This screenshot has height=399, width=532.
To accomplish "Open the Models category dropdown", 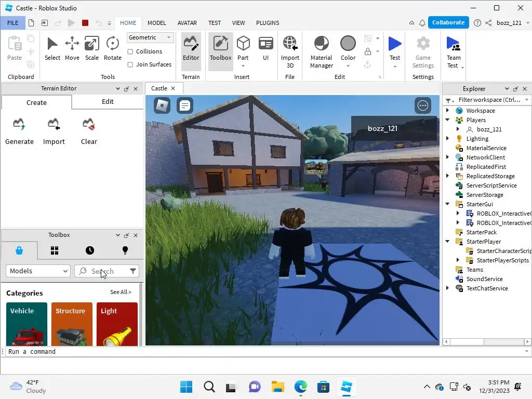I will coord(38,271).
